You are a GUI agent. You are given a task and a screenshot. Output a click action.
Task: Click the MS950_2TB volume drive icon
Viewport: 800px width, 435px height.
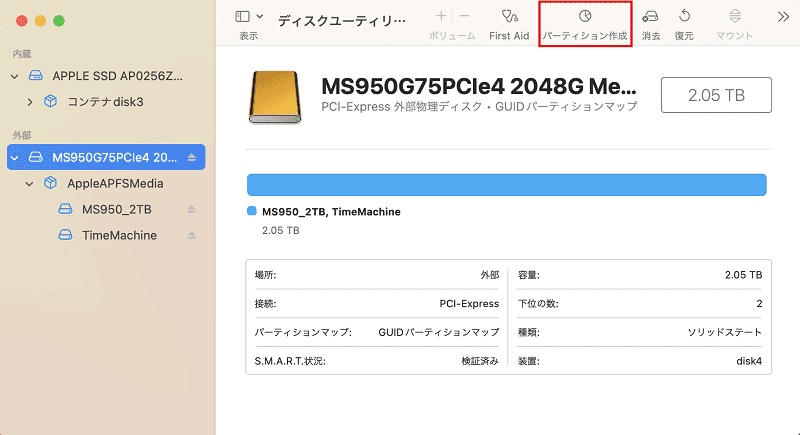click(x=65, y=209)
